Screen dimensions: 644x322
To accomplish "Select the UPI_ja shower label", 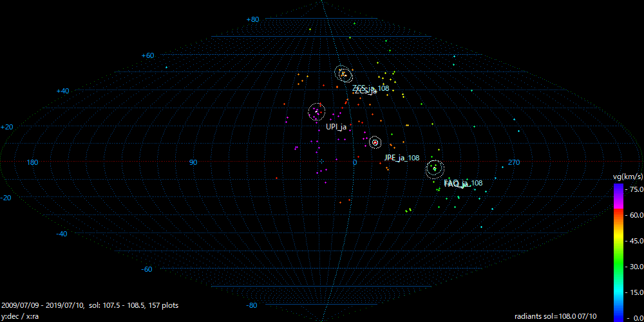I will click(336, 127).
